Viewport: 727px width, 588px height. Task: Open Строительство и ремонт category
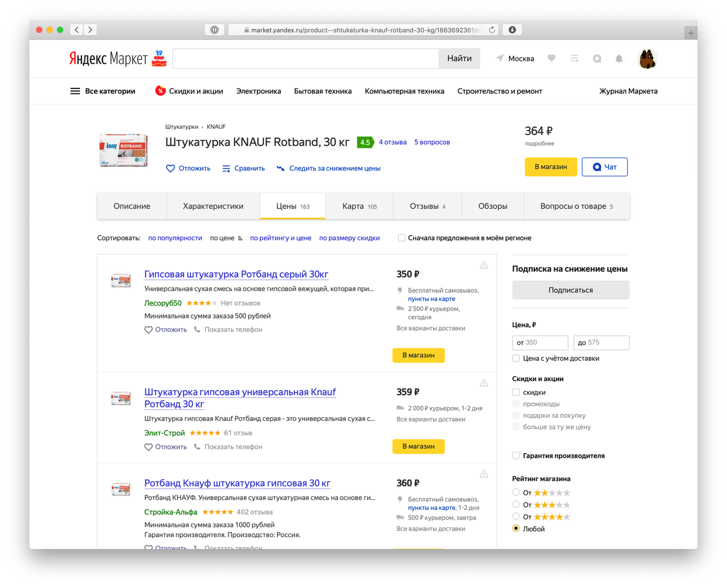tap(500, 91)
